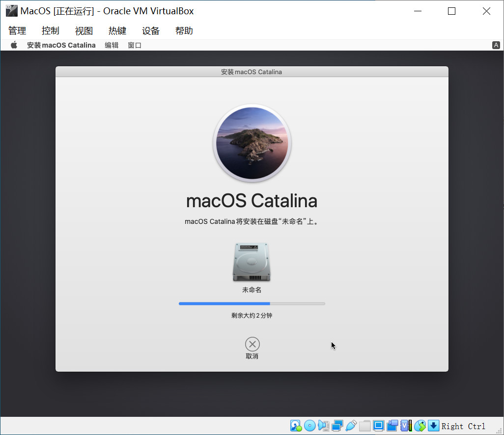Click the 未命名 disk name label
The width and height of the screenshot is (504, 435).
252,290
